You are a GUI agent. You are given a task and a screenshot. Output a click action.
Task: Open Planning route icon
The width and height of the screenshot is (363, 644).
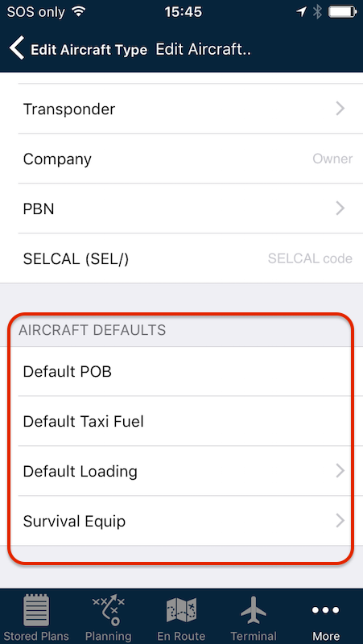pos(109,609)
